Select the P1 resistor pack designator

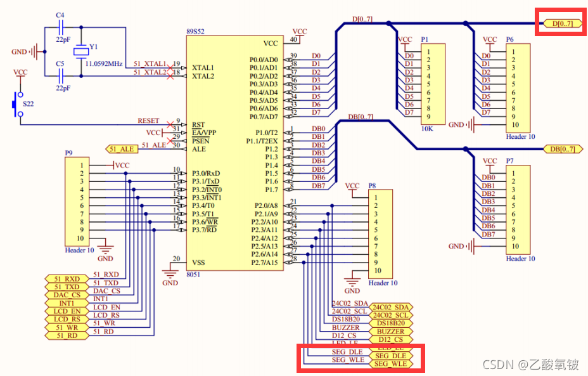point(425,39)
